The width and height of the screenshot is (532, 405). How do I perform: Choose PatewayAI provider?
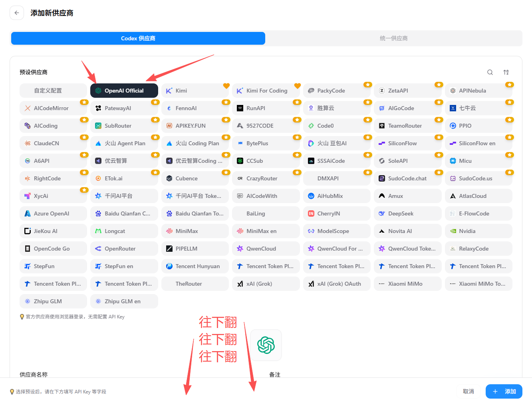(x=124, y=108)
